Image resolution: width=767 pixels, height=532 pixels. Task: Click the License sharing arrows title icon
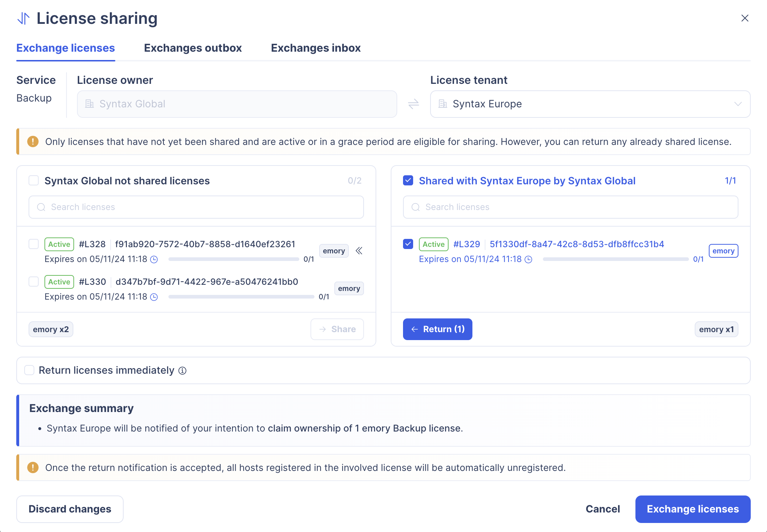23,18
